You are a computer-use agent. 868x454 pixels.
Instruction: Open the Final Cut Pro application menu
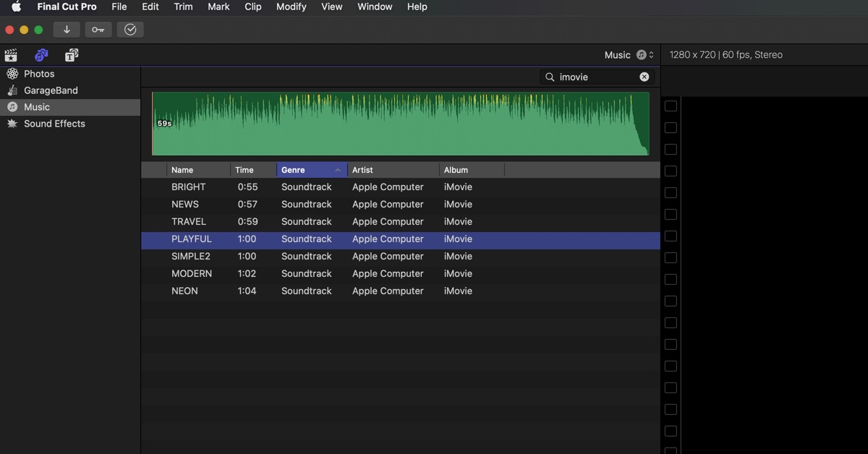(x=67, y=7)
